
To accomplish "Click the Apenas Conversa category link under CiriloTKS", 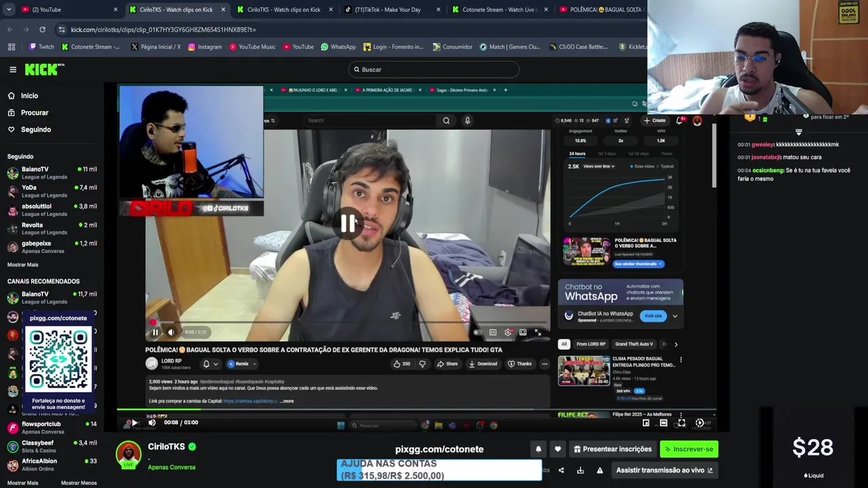I will coord(172,467).
